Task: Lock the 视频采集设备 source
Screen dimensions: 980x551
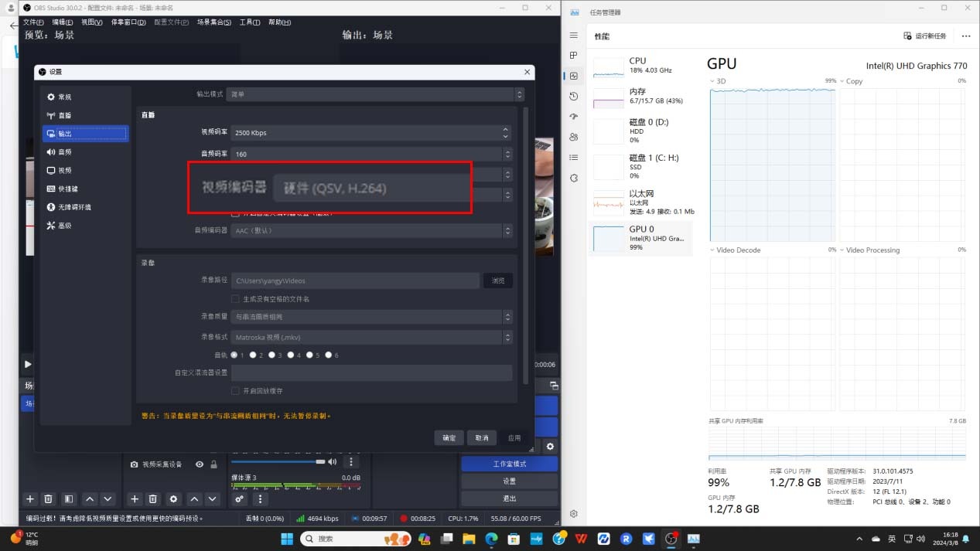Action: click(213, 464)
